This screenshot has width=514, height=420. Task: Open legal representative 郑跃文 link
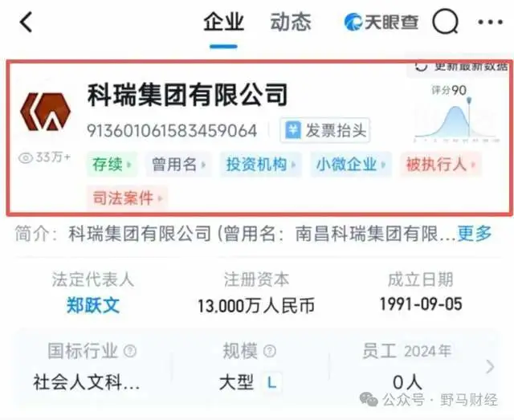(93, 305)
